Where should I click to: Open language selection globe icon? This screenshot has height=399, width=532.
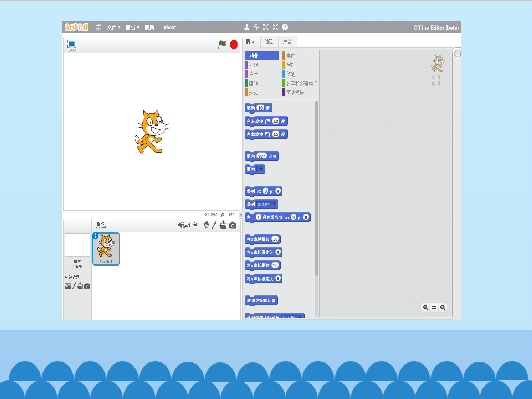pyautogui.click(x=98, y=27)
